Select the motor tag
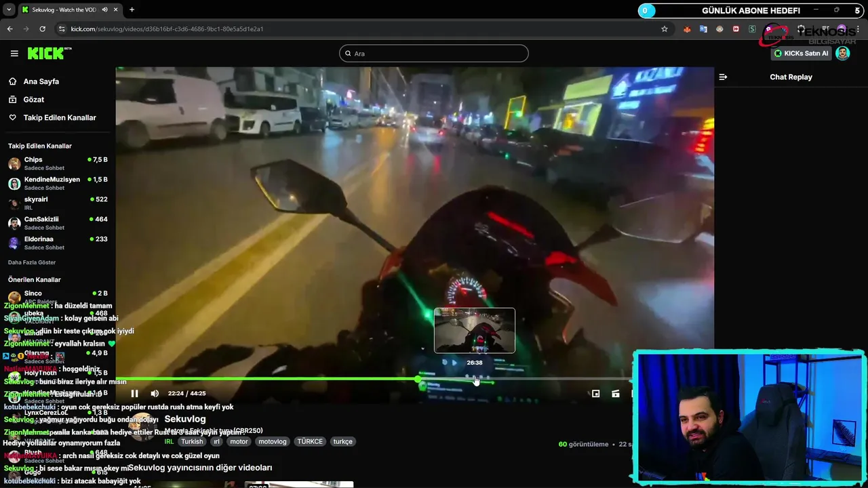The width and height of the screenshot is (868, 488). (x=239, y=441)
